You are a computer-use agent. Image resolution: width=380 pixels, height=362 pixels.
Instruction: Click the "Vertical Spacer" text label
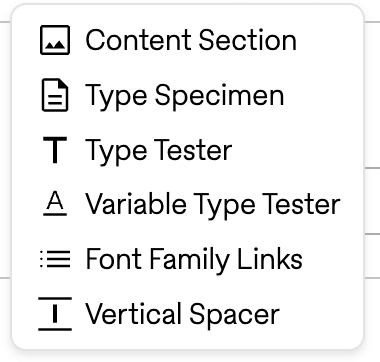click(x=183, y=315)
